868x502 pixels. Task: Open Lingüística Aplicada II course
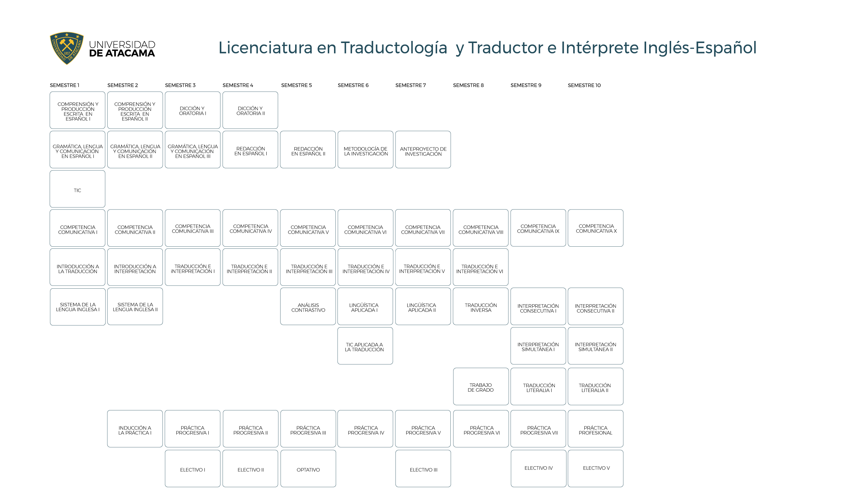point(423,307)
